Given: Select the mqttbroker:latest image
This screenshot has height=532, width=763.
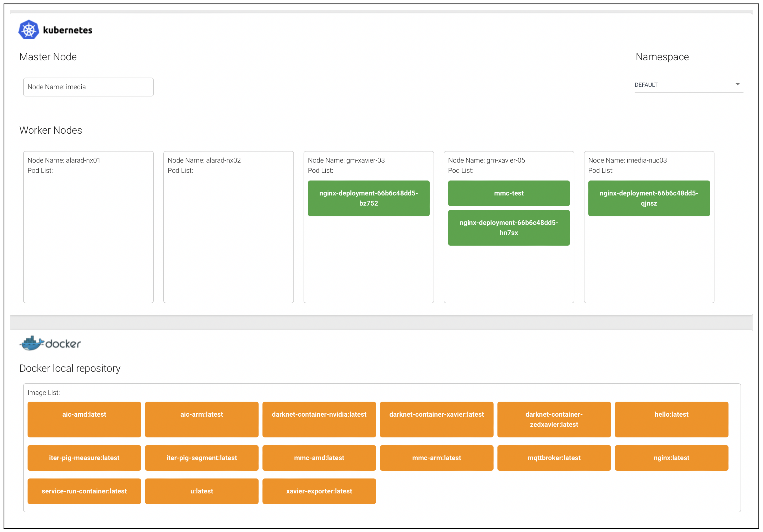Looking at the screenshot, I should [x=554, y=458].
